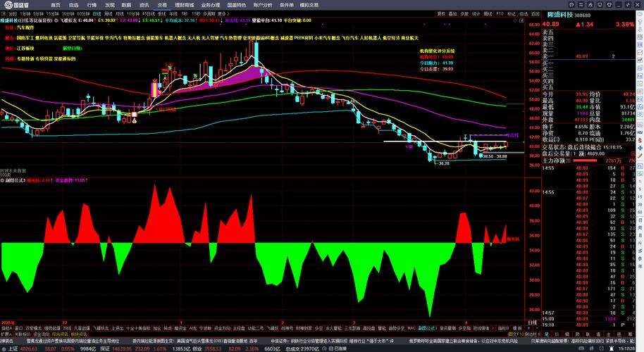
Task: Click the monitor screen icon in title bar
Action: click(600, 4)
